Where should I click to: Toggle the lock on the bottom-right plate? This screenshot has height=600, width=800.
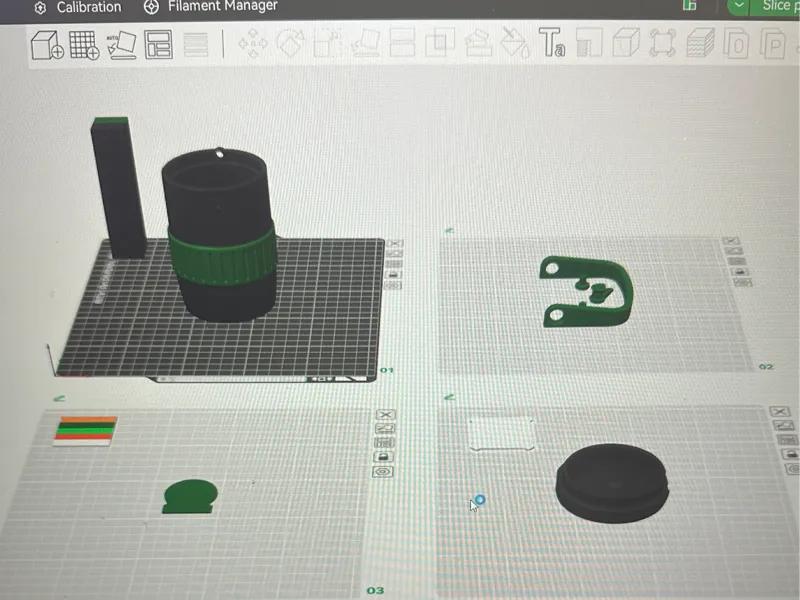[x=791, y=454]
